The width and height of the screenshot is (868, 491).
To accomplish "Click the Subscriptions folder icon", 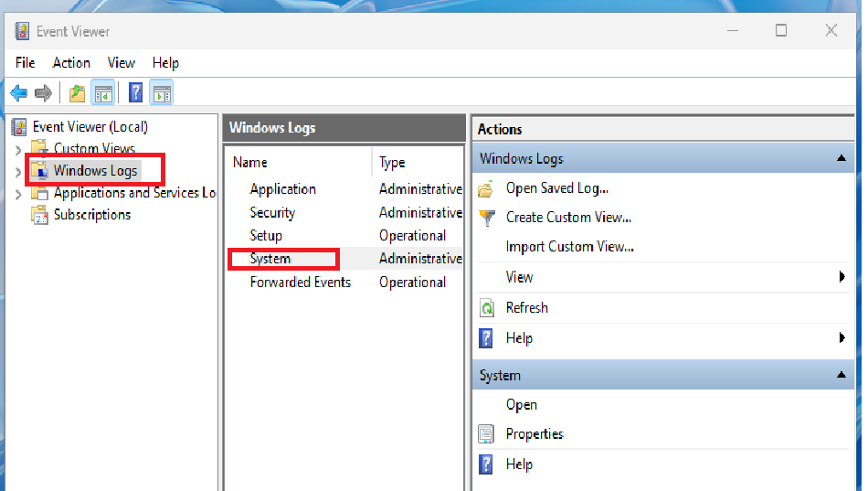I will click(39, 215).
